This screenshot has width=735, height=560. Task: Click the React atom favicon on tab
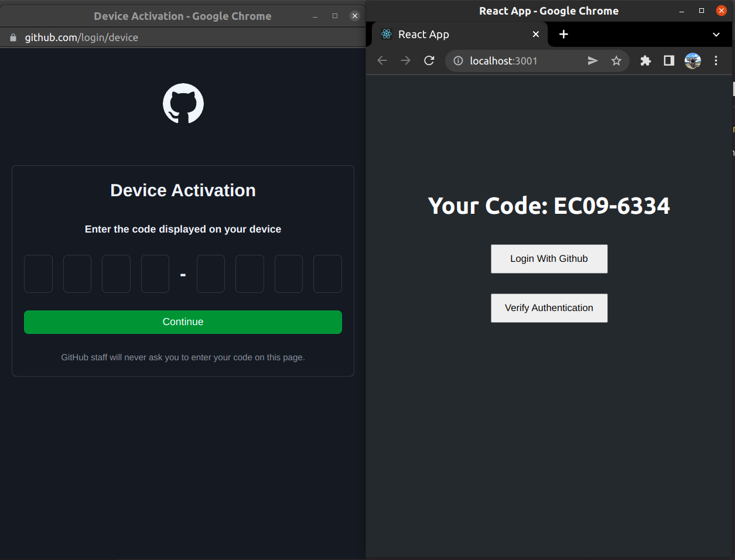[387, 34]
